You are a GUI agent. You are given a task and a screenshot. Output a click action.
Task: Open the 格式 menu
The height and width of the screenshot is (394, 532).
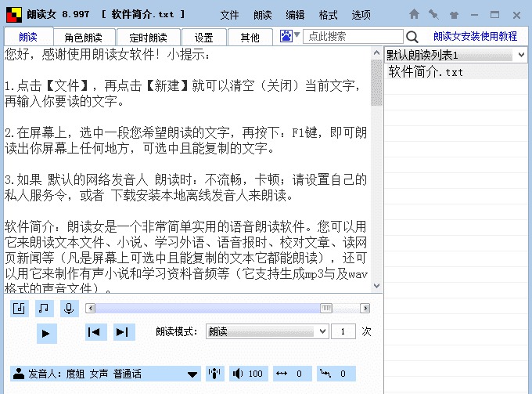[328, 15]
